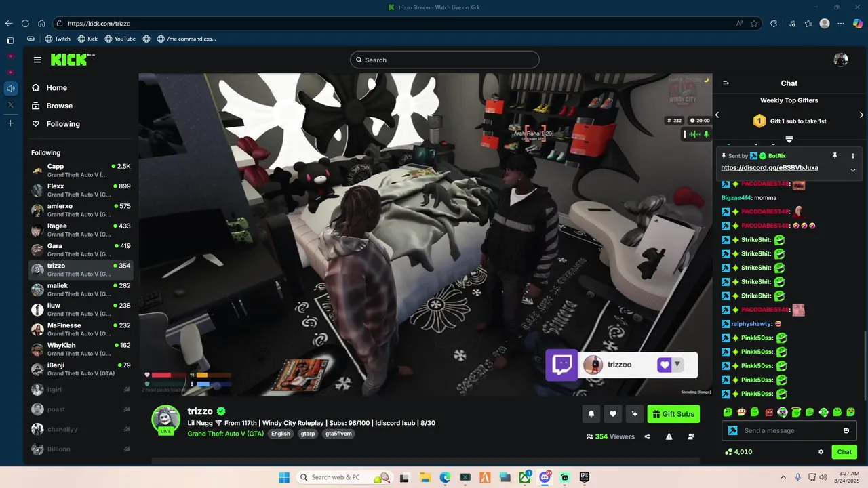Open the Twitch bookmark
This screenshot has height=488, width=868.
pos(58,39)
